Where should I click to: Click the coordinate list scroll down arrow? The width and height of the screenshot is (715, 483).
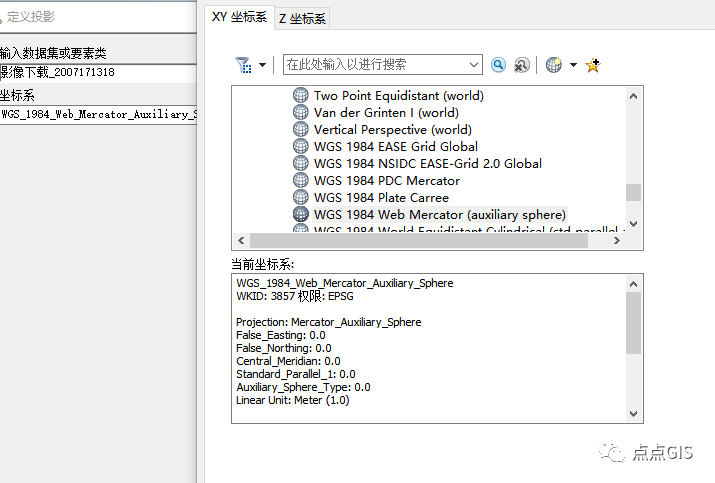coord(633,223)
